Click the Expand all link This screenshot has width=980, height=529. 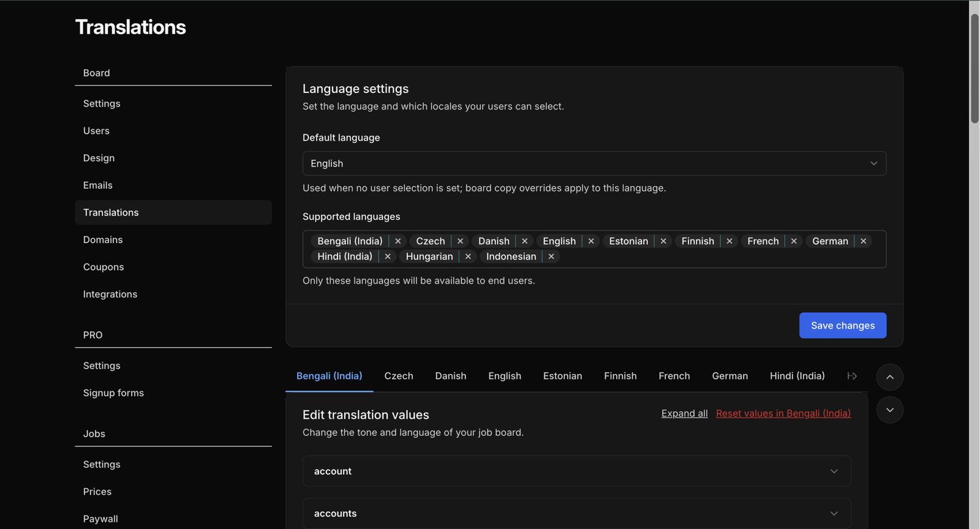click(x=684, y=414)
